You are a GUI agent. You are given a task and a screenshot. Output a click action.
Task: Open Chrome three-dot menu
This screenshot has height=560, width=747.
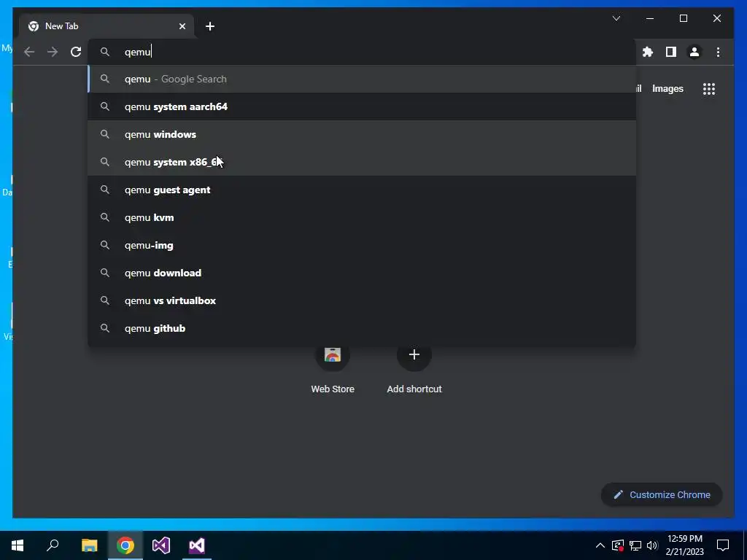718,52
